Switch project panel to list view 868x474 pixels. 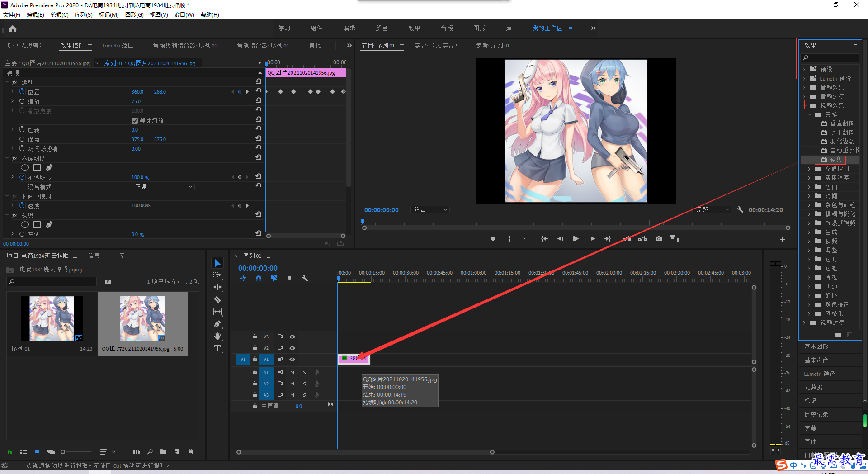24,451
